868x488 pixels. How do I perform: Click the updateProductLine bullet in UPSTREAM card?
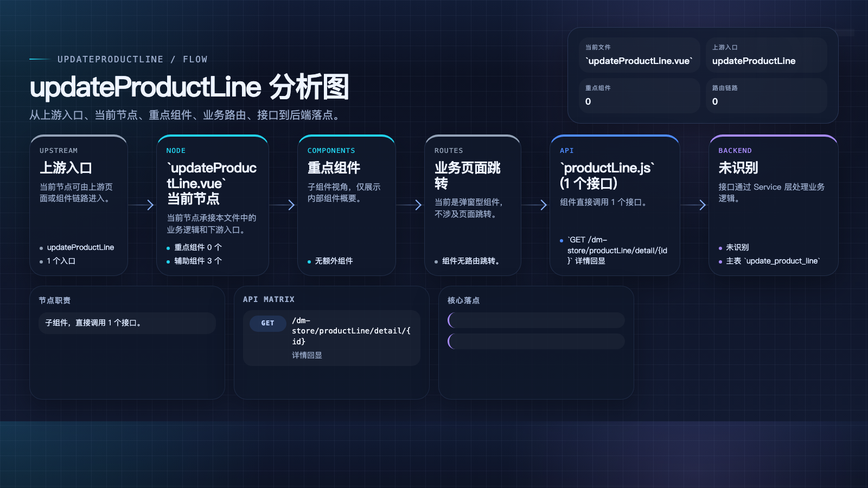pos(80,247)
